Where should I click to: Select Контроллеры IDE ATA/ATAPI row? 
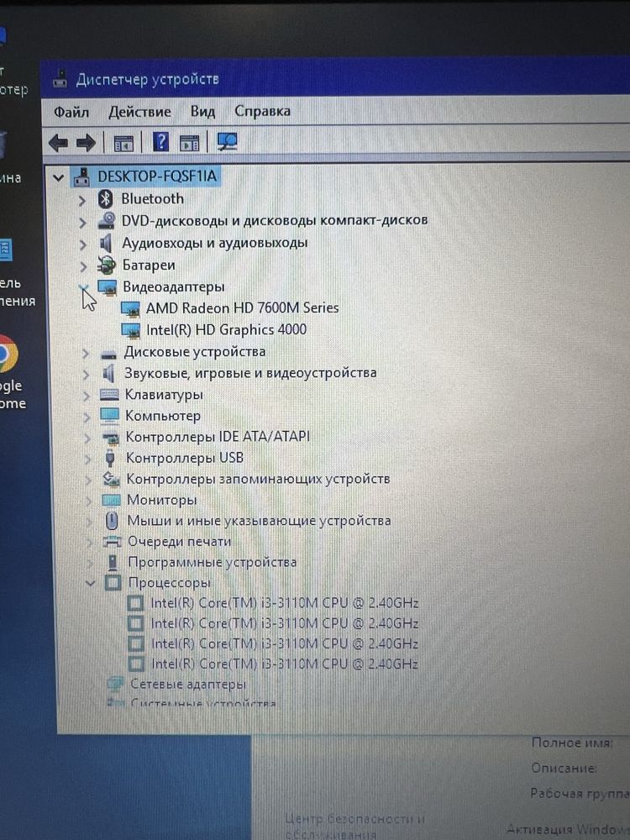218,437
